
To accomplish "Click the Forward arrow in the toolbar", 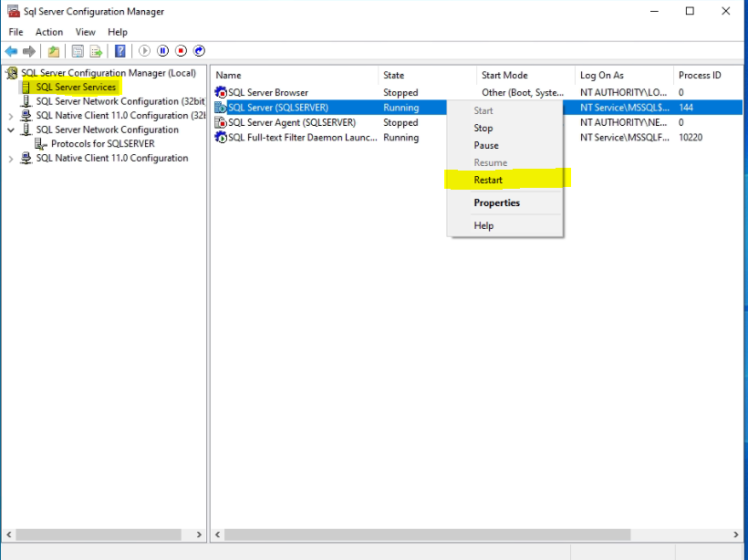I will [29, 51].
